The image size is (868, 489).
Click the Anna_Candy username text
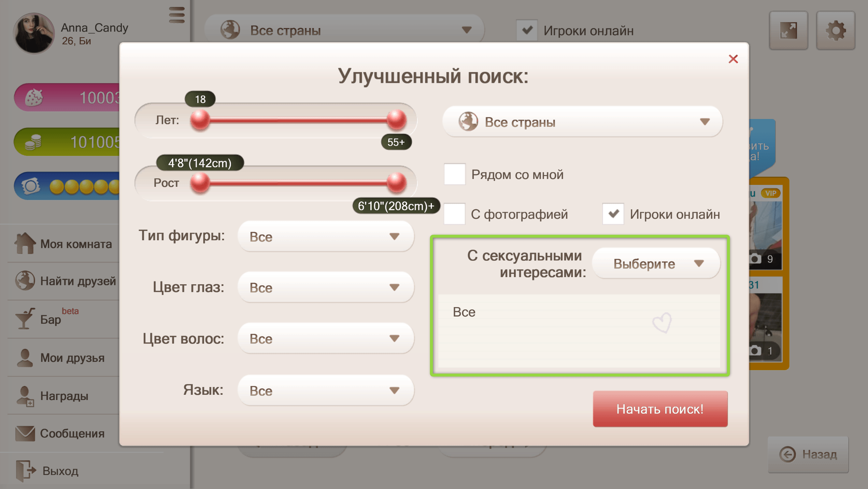[94, 28]
